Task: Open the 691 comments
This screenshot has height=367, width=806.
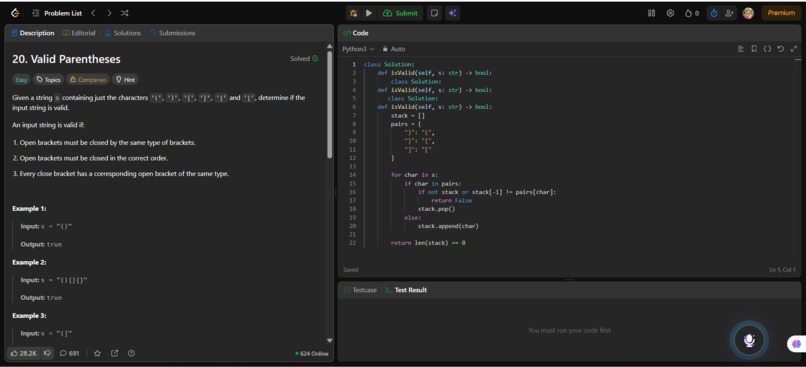Action: pyautogui.click(x=69, y=353)
